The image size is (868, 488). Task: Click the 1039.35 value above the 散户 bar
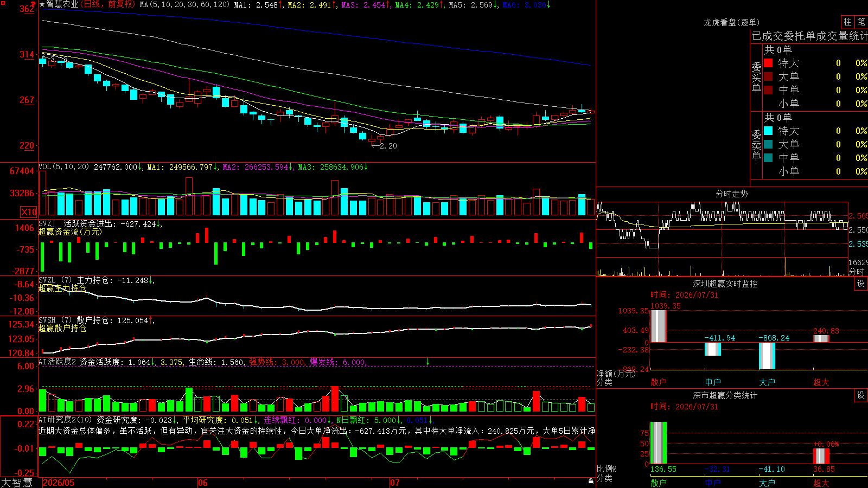pyautogui.click(x=665, y=306)
